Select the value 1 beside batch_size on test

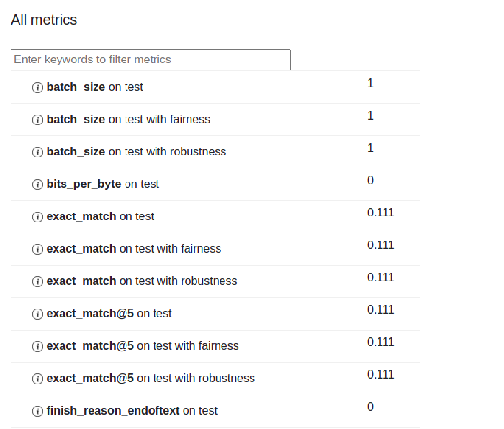point(370,83)
